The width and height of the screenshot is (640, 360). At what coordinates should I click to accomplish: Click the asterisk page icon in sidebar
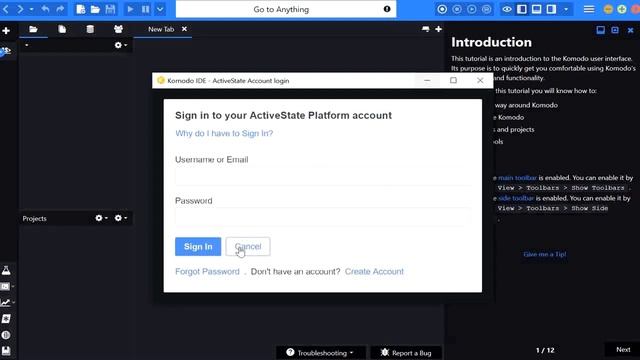6,319
